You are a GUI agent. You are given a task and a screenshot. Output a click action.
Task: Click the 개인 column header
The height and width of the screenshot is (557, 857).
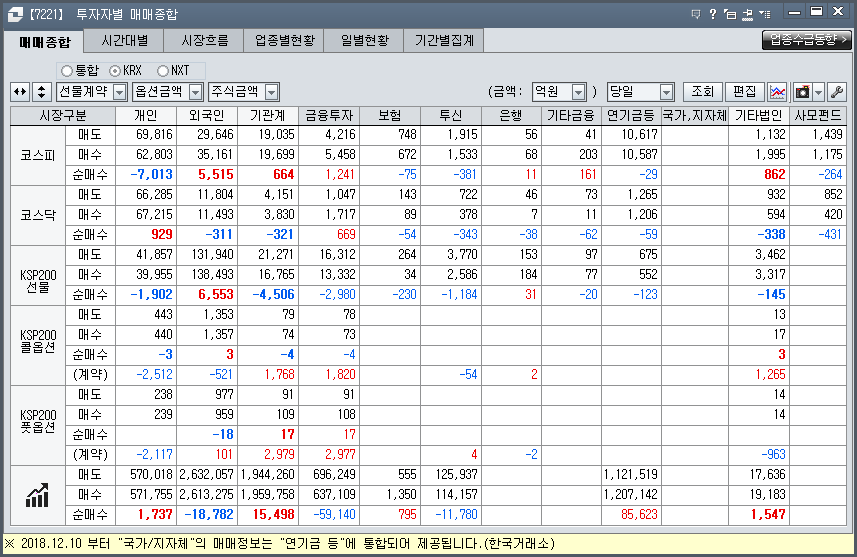click(x=146, y=115)
